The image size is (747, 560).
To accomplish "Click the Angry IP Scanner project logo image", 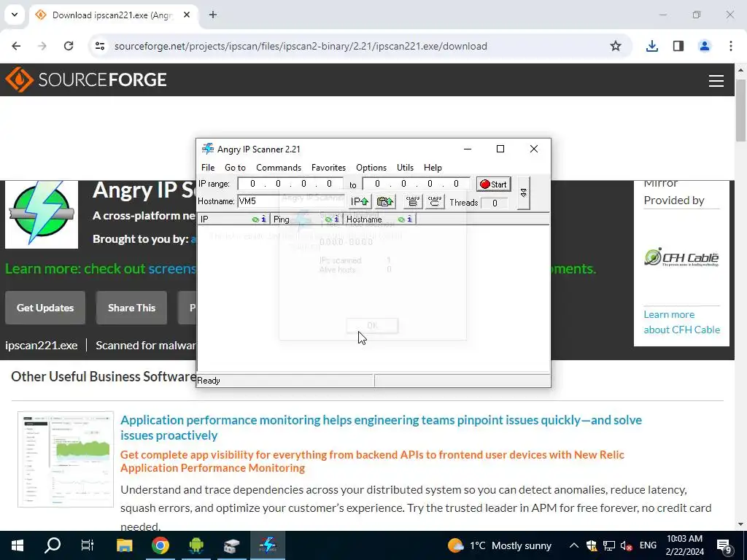I will click(42, 214).
